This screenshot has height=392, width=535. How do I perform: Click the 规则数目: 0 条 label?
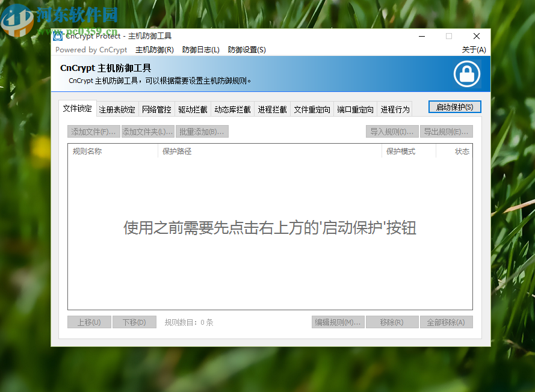pos(189,322)
